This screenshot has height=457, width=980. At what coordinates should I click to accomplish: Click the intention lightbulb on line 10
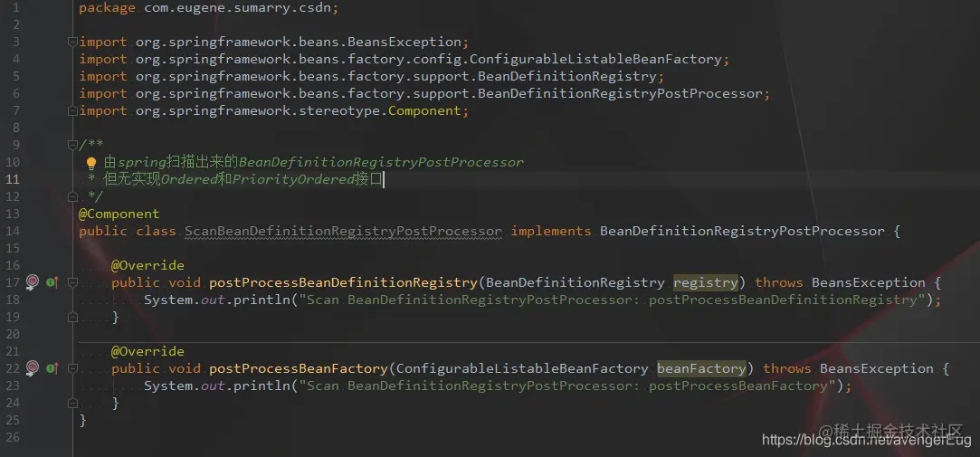91,163
